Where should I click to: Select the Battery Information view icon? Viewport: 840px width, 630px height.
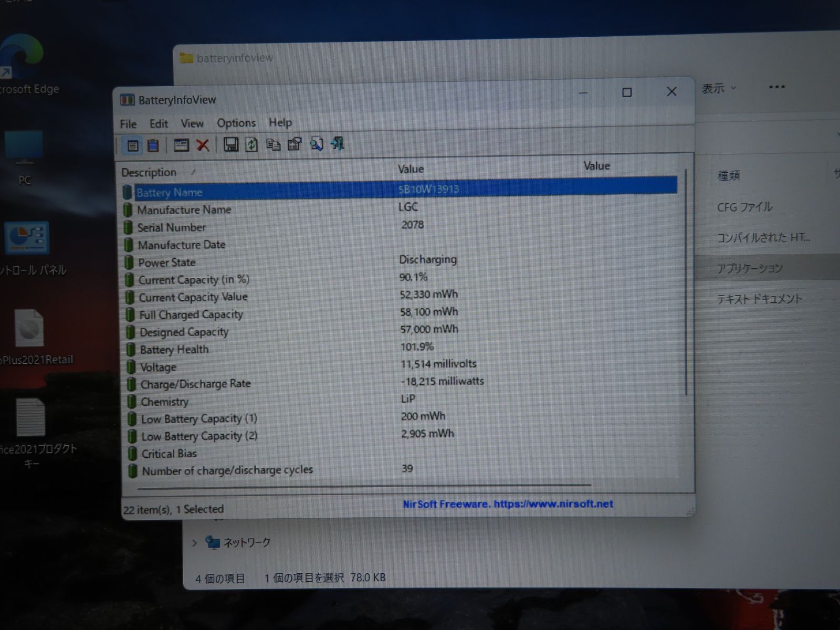(x=133, y=145)
